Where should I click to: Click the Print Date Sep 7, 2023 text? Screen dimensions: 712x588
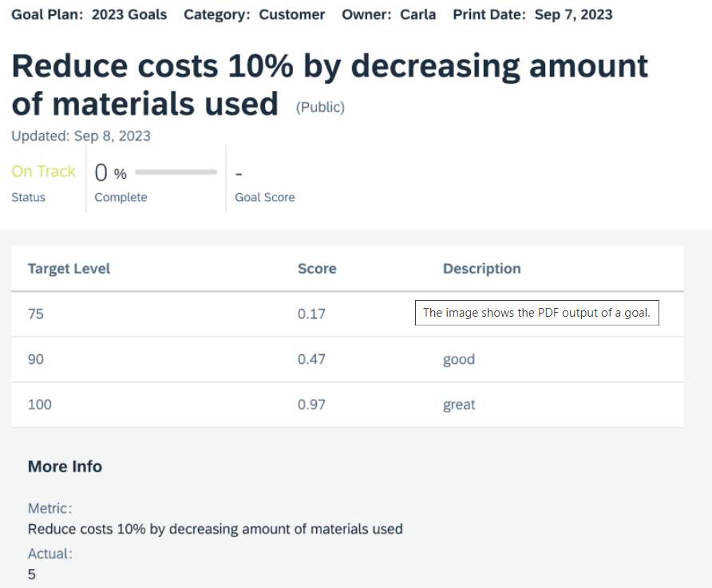pos(532,14)
